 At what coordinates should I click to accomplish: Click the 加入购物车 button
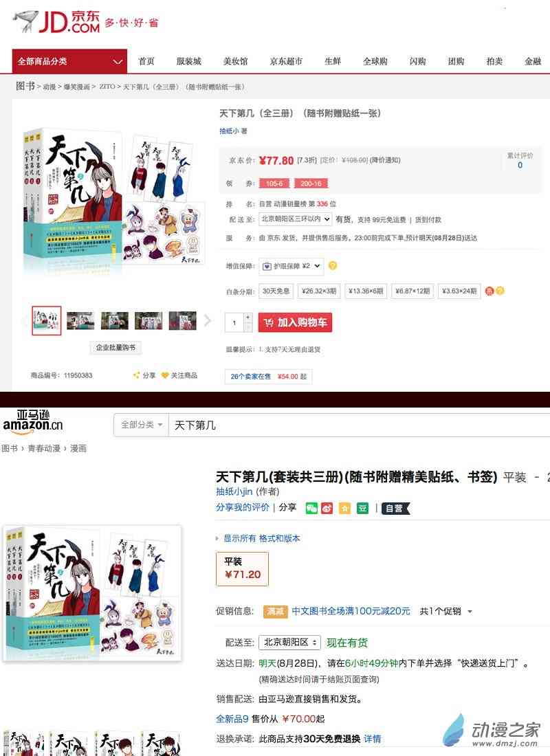pyautogui.click(x=295, y=322)
